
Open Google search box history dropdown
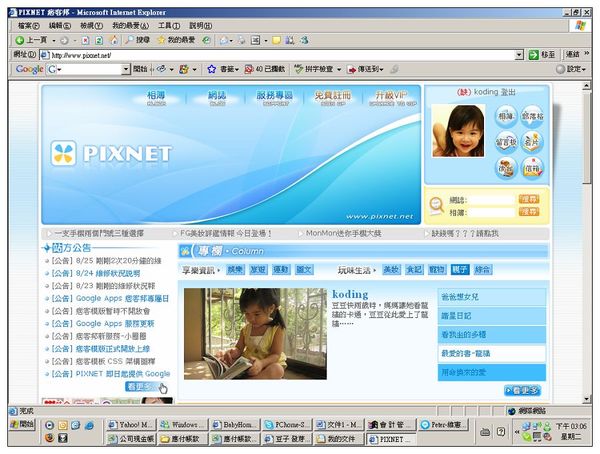126,69
